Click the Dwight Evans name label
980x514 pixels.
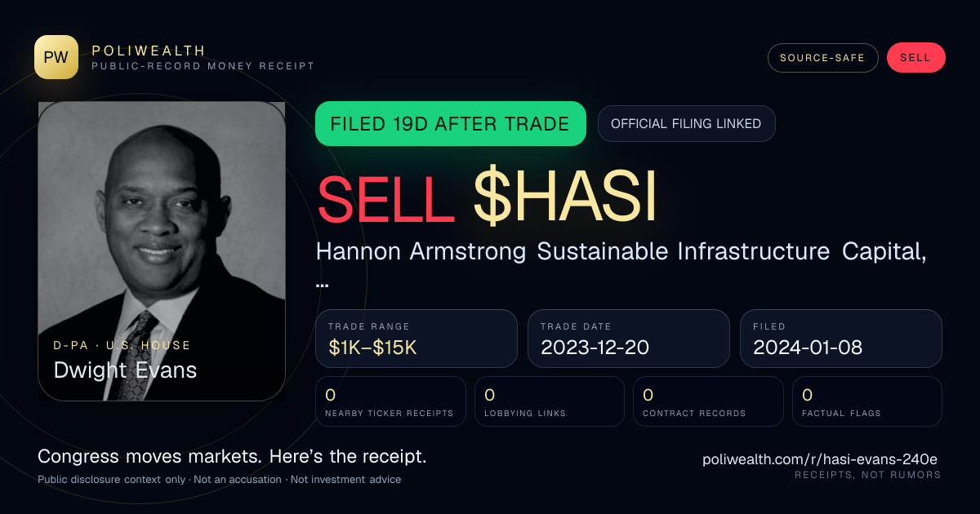click(125, 370)
